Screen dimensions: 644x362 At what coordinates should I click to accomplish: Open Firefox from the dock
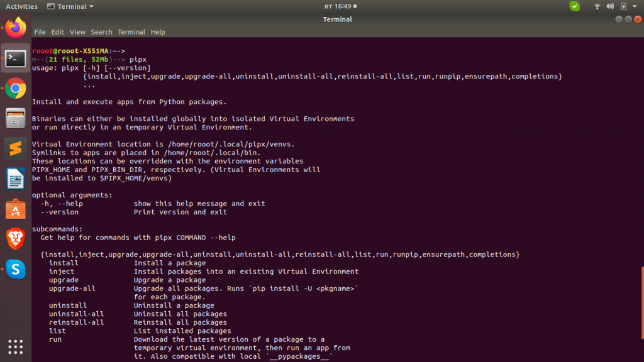tap(16, 28)
